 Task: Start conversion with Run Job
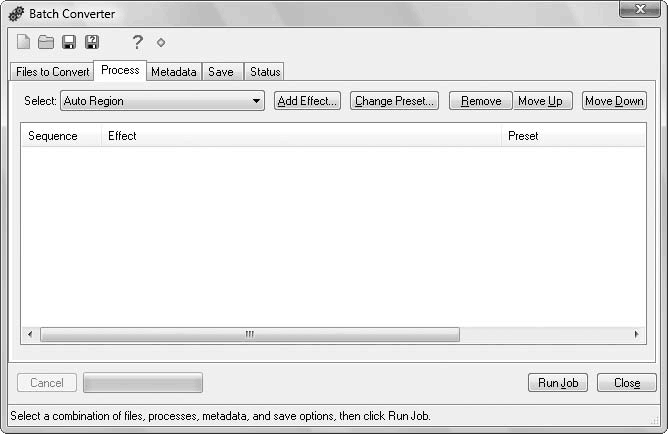[x=558, y=383]
